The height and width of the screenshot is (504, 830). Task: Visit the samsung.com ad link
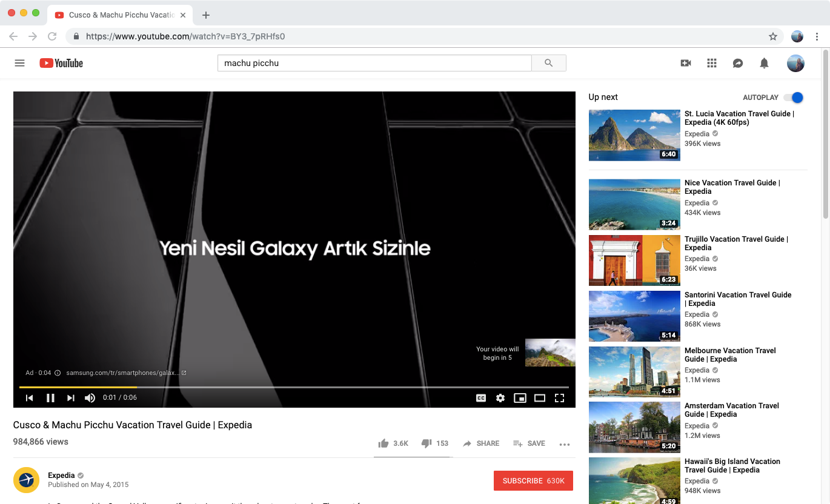[126, 373]
